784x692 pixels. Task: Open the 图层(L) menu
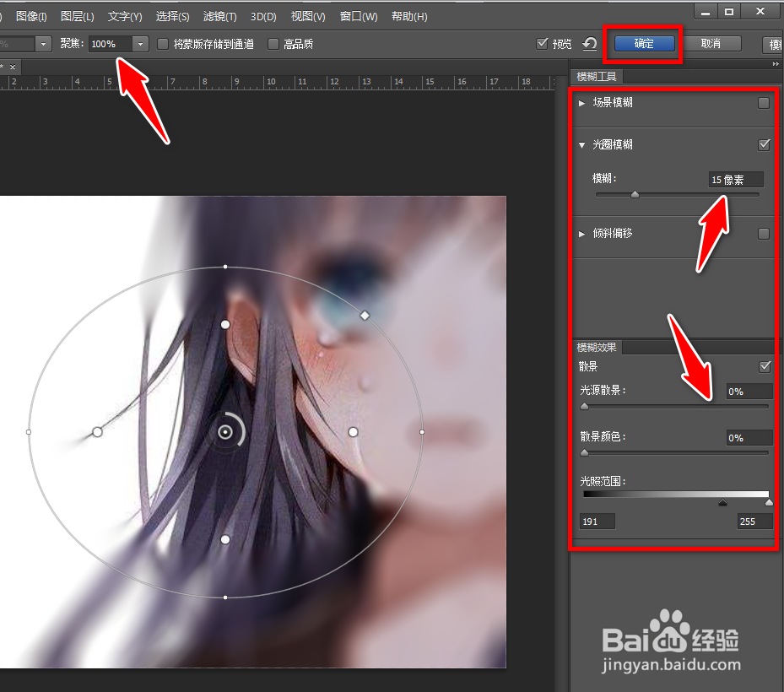coord(77,17)
